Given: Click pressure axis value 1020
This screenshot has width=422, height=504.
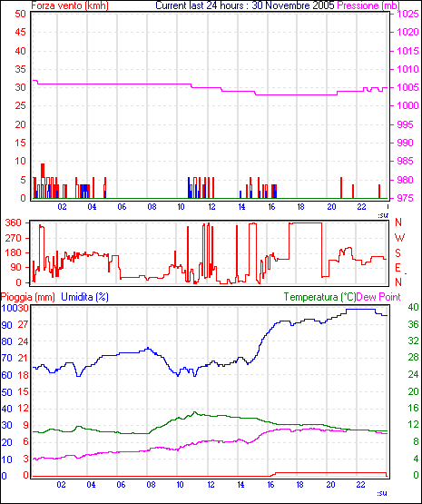Looking at the screenshot, I should [407, 32].
